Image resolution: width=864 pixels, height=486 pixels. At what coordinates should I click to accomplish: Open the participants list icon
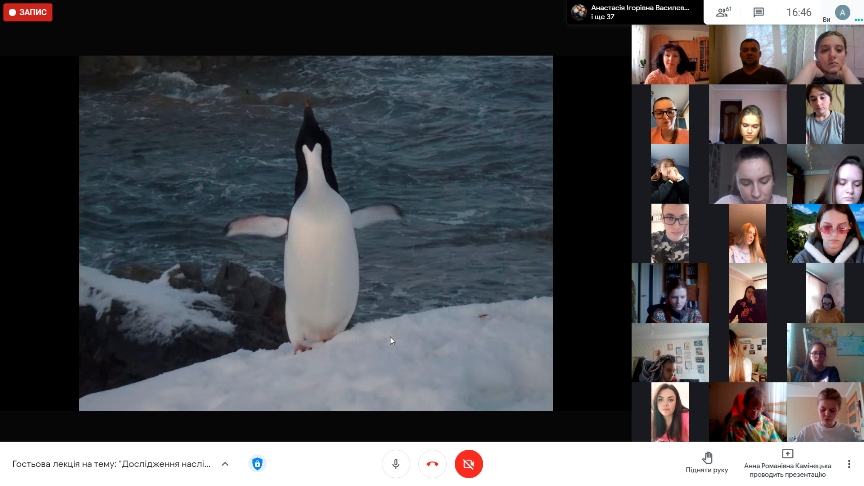[723, 12]
